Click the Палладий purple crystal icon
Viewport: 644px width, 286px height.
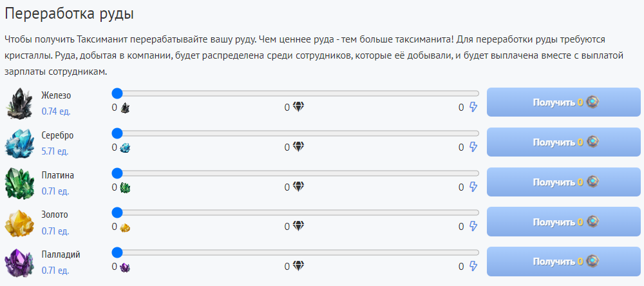click(x=19, y=262)
